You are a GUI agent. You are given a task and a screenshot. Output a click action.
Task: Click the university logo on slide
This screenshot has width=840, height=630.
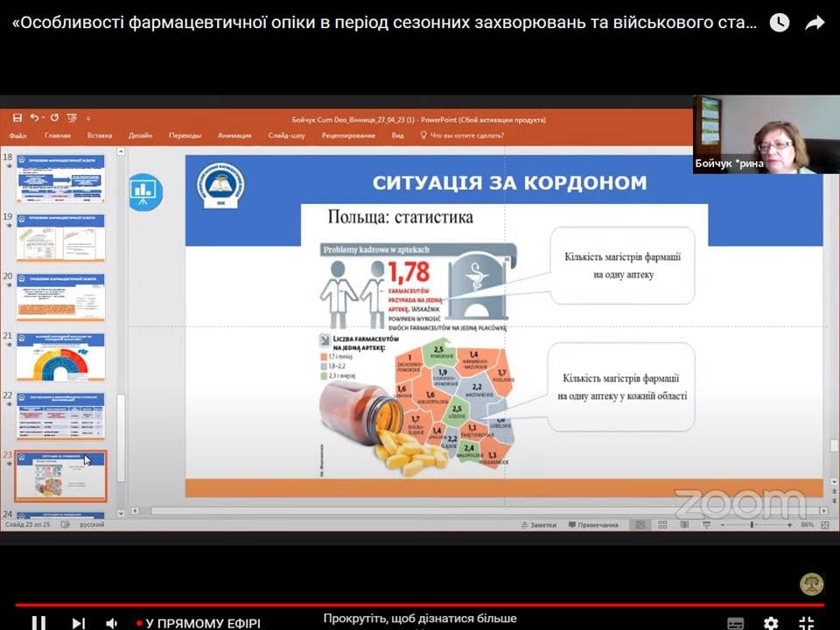[220, 185]
